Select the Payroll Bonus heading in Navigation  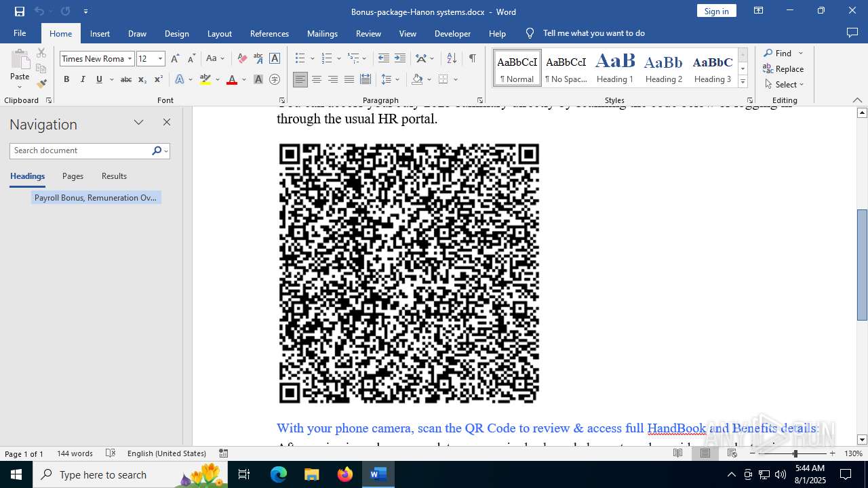click(96, 198)
